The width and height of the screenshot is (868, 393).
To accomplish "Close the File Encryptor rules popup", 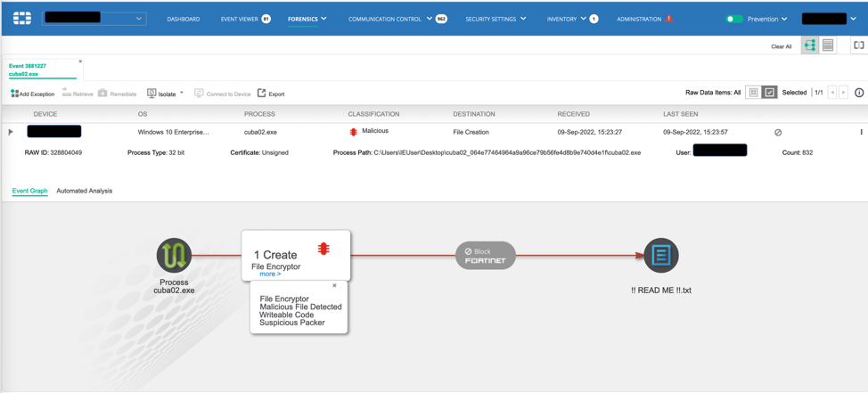I will pos(334,286).
